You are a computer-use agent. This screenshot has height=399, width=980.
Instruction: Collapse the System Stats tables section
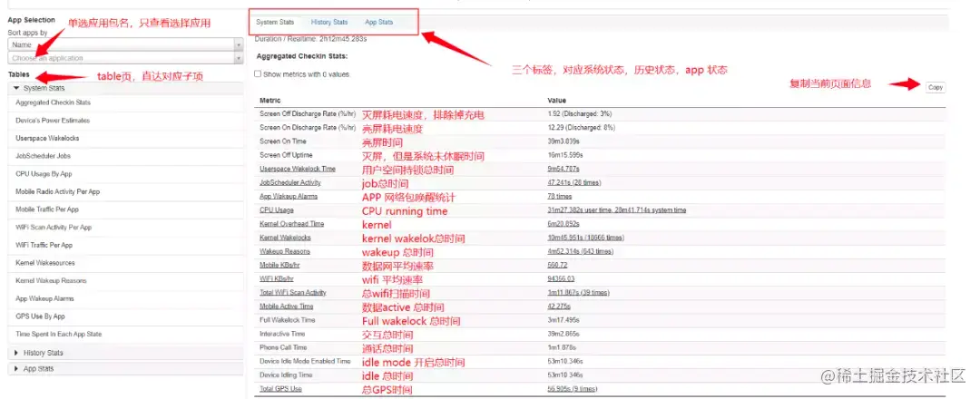[125, 88]
